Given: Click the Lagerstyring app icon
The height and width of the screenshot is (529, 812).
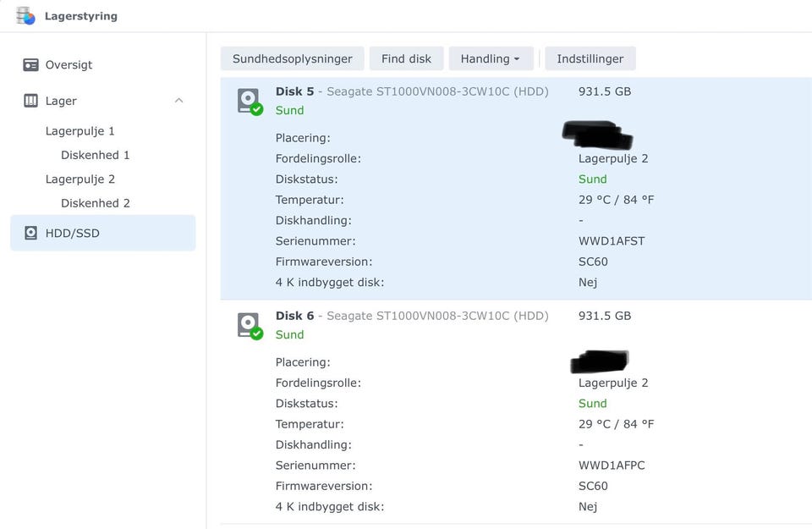Looking at the screenshot, I should (25, 16).
